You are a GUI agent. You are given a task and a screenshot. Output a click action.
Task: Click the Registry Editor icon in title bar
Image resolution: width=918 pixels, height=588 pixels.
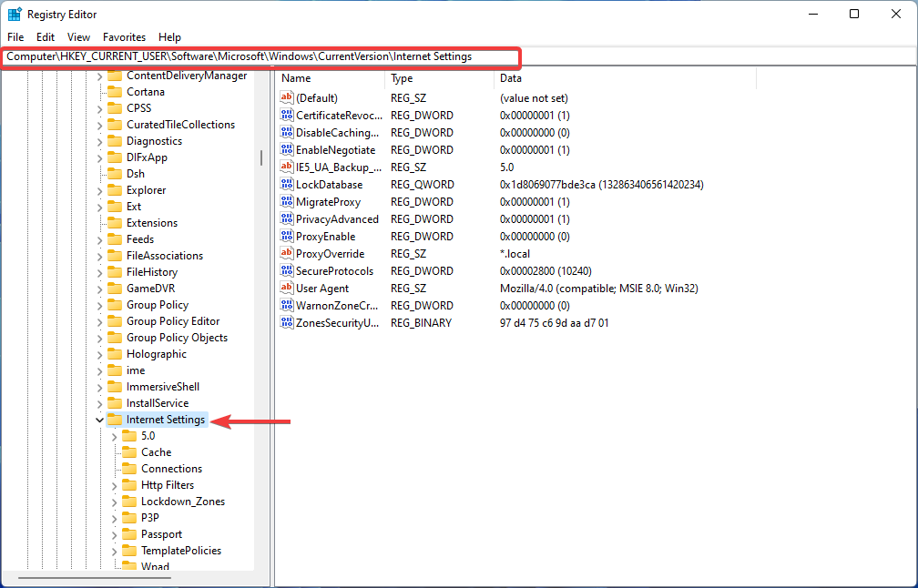(x=14, y=14)
